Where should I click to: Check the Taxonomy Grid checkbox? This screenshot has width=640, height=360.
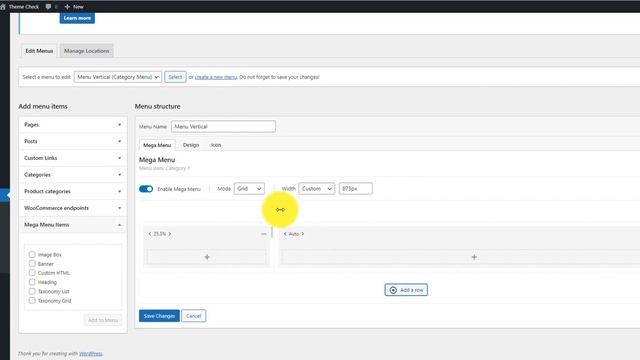(x=32, y=301)
